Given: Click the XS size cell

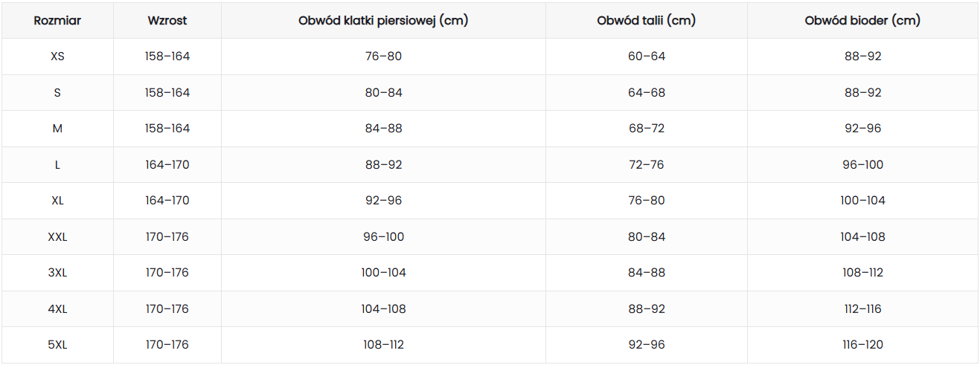Looking at the screenshot, I should coord(57,56).
